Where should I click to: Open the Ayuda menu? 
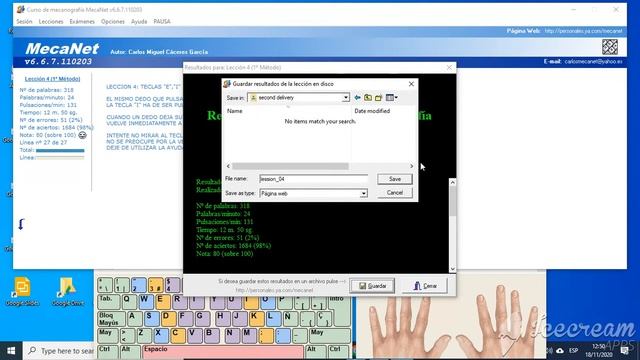[139, 22]
